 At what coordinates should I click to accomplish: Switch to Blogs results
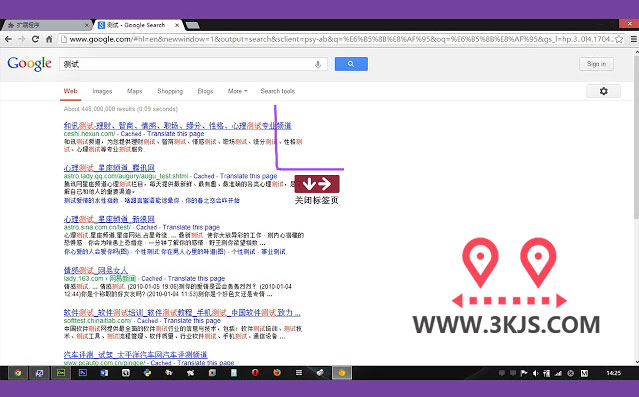205,91
